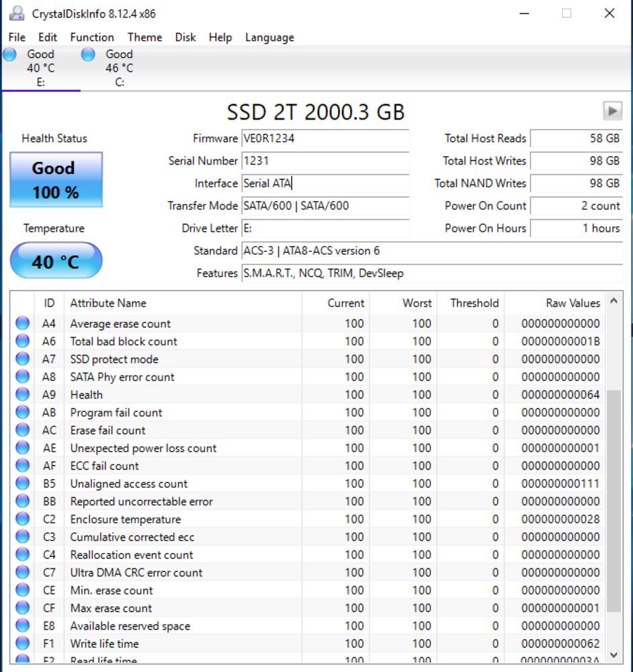Click the status orb for ECC fail count
The width and height of the screenshot is (633, 672).
22,466
